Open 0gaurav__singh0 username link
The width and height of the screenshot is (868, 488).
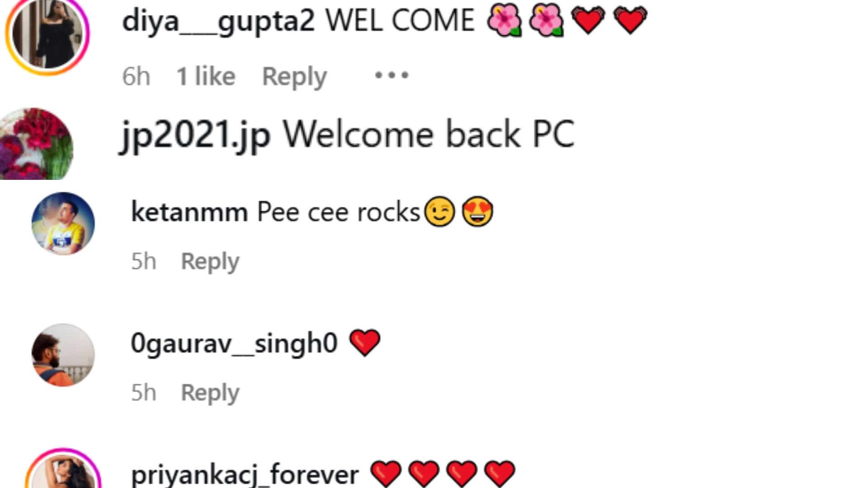point(234,343)
